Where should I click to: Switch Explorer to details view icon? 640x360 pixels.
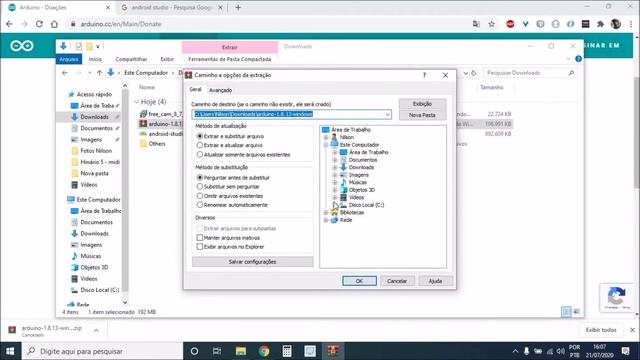567,312
